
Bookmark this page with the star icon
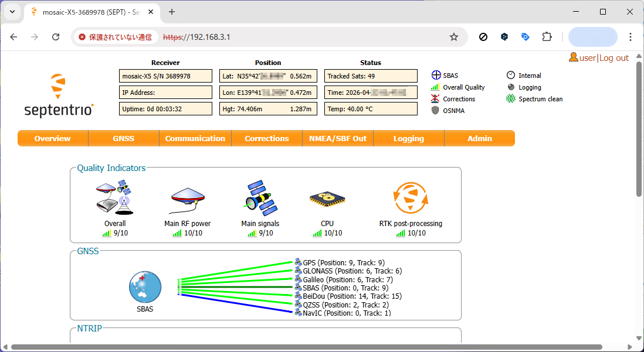click(453, 37)
